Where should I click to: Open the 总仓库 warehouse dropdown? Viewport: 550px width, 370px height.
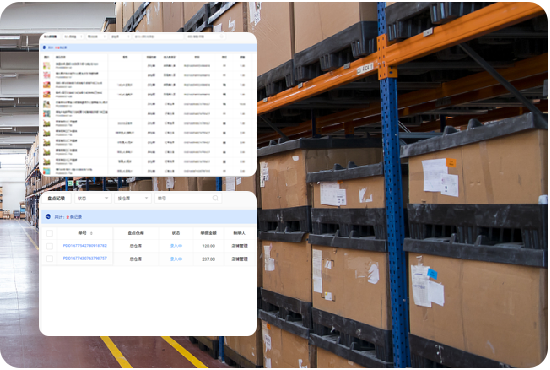coord(133,198)
